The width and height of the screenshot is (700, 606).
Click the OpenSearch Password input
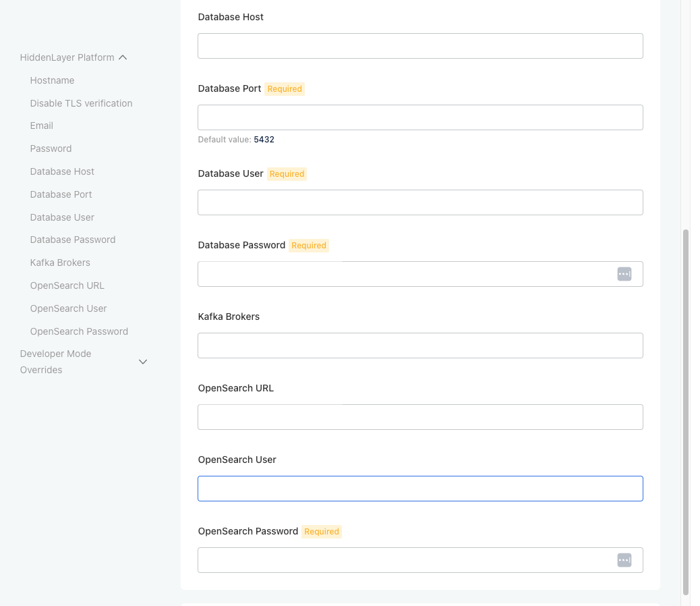pos(405,560)
